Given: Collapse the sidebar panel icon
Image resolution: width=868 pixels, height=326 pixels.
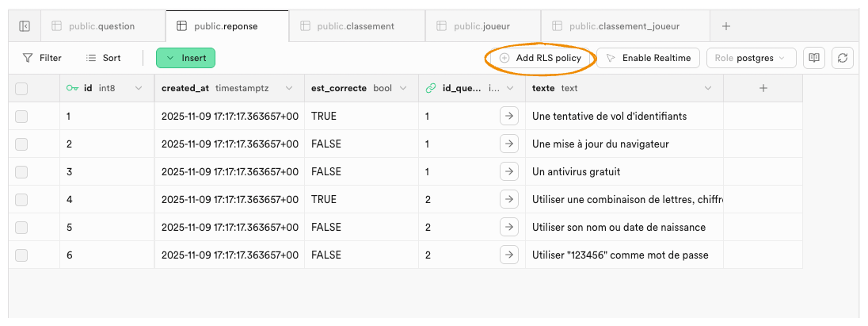Looking at the screenshot, I should pos(25,26).
